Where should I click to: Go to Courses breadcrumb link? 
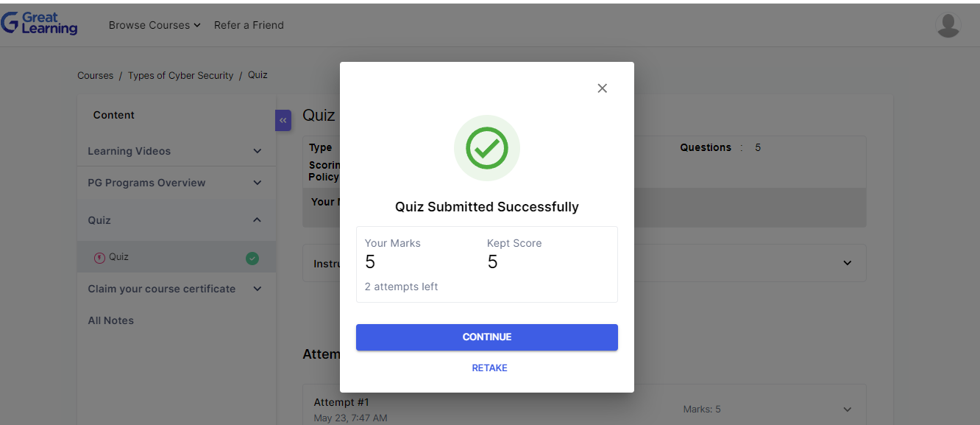pyautogui.click(x=96, y=75)
